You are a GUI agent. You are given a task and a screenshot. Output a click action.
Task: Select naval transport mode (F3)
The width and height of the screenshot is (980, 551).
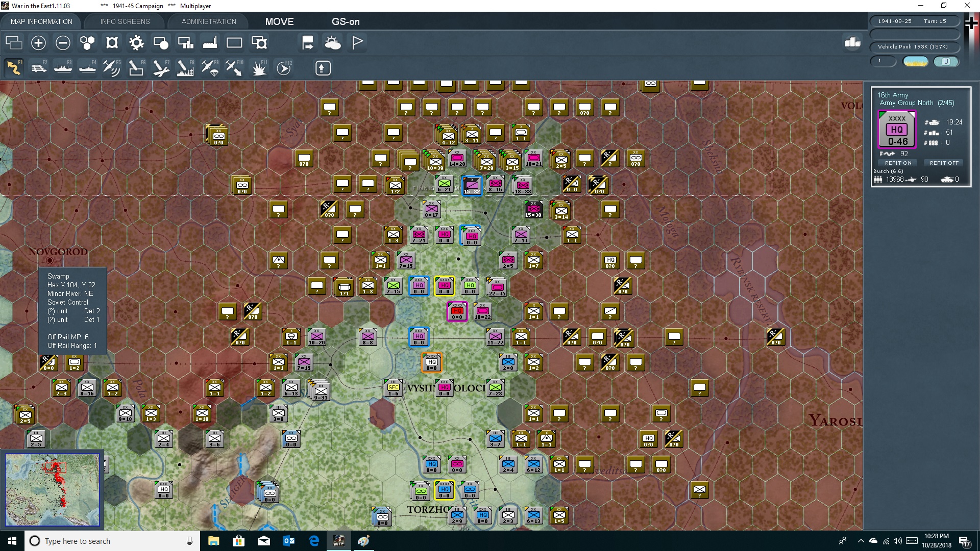pyautogui.click(x=63, y=67)
